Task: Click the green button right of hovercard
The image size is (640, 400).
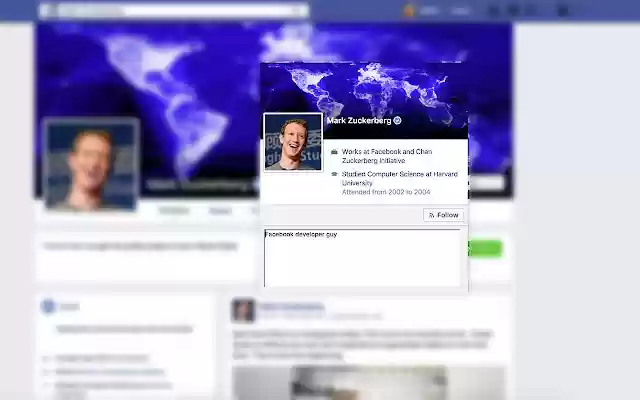Action: tap(485, 248)
